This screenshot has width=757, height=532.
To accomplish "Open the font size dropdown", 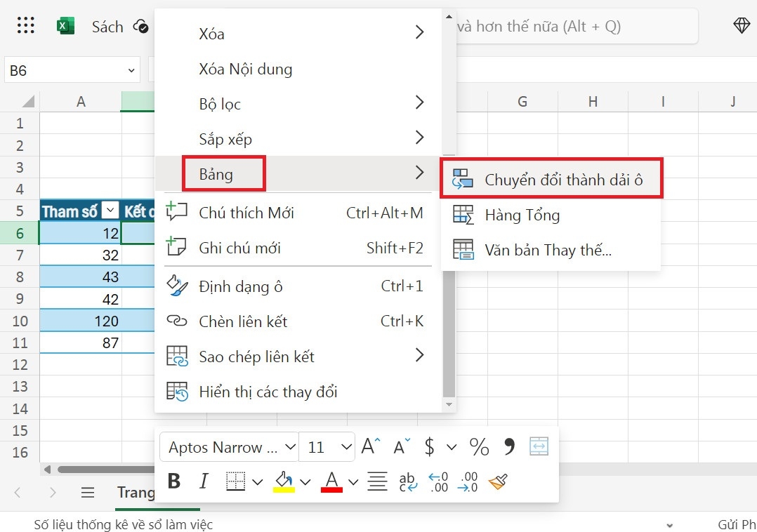I will tap(346, 446).
